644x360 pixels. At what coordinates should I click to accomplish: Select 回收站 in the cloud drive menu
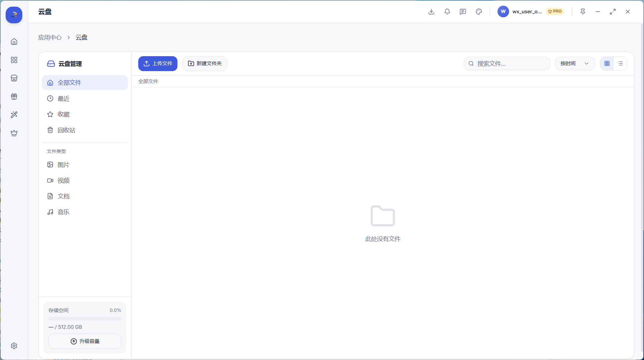(66, 130)
